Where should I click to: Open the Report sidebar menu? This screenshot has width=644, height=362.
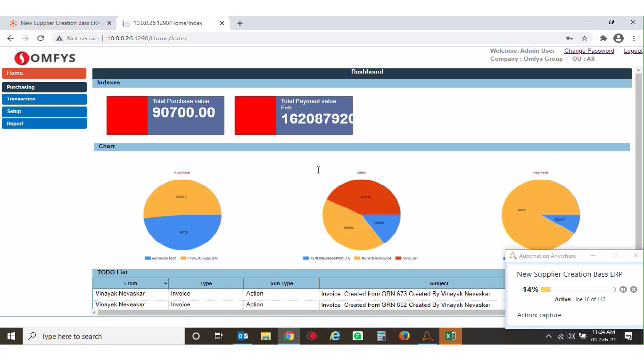(44, 123)
